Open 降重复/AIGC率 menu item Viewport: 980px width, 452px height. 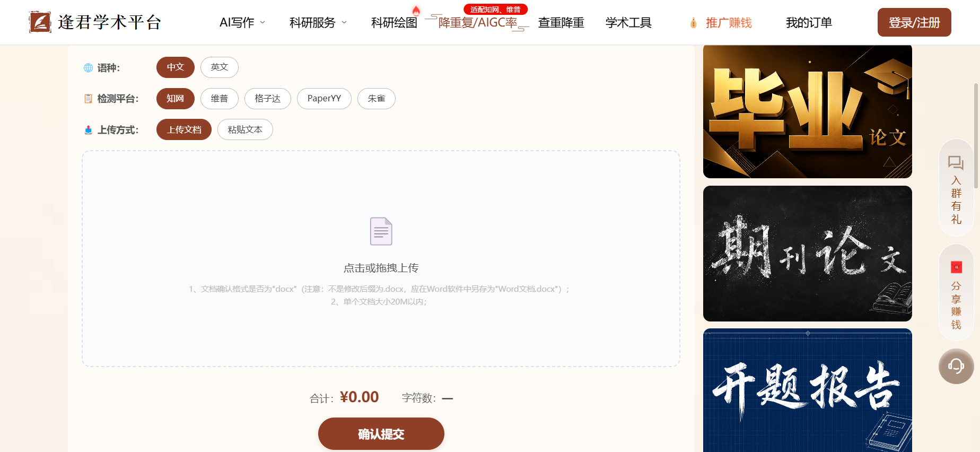pos(477,23)
